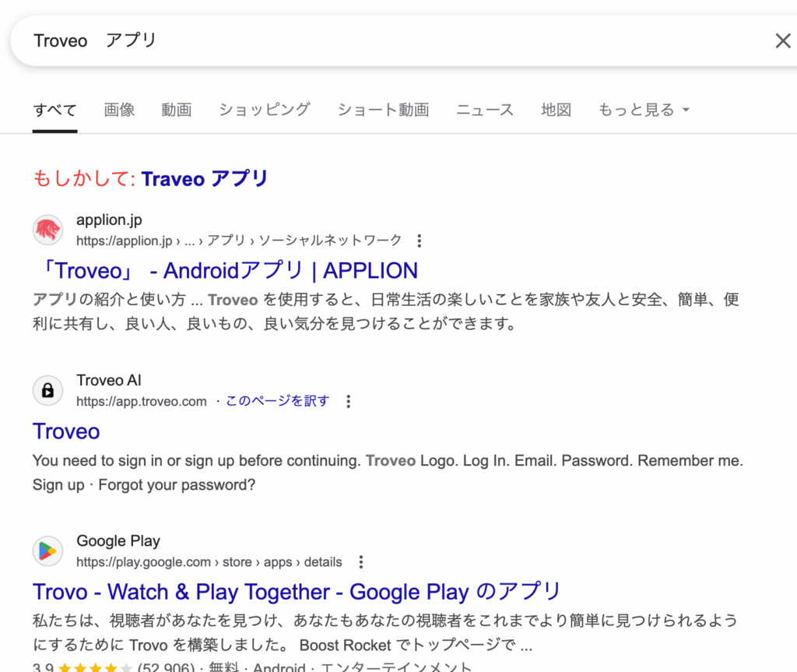Click the Google Play favicon
The height and width of the screenshot is (672, 797).
[x=47, y=551]
